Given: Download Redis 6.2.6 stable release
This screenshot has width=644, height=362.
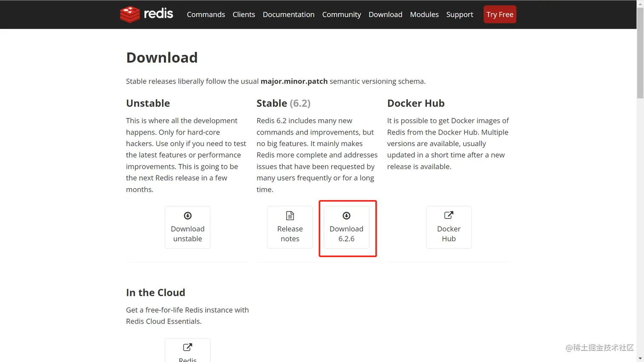Looking at the screenshot, I should tap(347, 227).
